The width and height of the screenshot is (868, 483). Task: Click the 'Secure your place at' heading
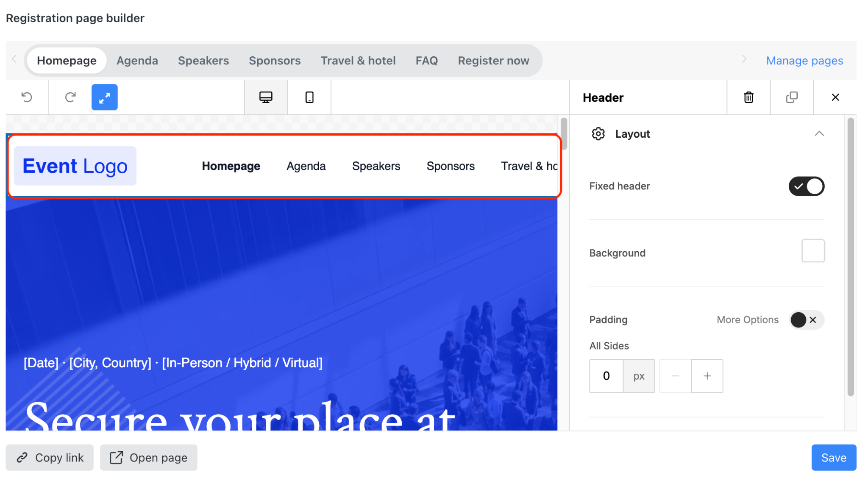click(x=240, y=416)
